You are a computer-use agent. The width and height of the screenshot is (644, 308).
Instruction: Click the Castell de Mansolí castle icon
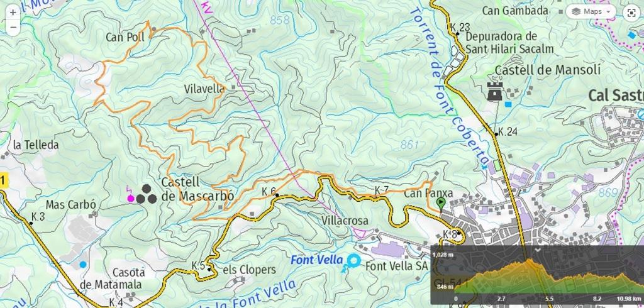(x=494, y=91)
